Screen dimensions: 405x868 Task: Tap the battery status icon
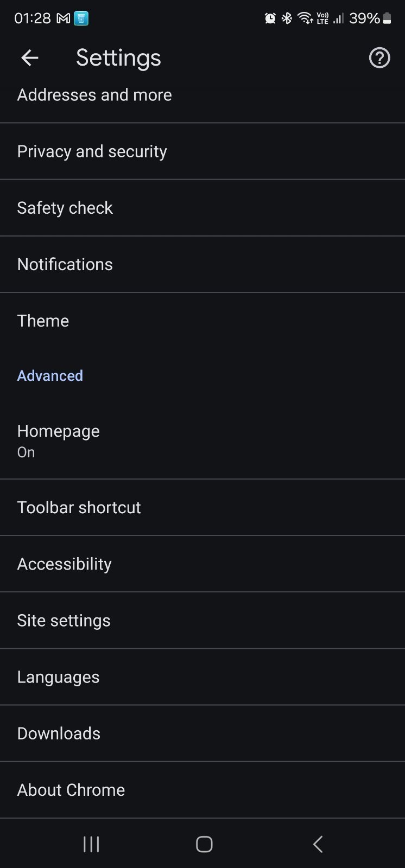[387, 19]
